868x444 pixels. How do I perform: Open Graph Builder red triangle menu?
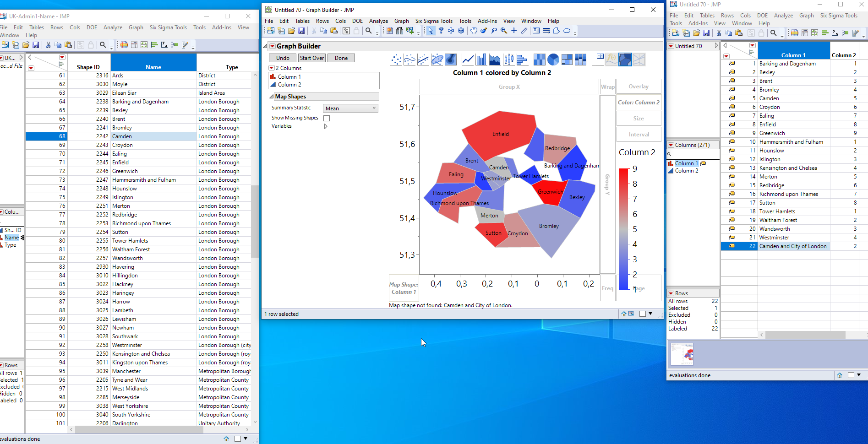click(272, 46)
